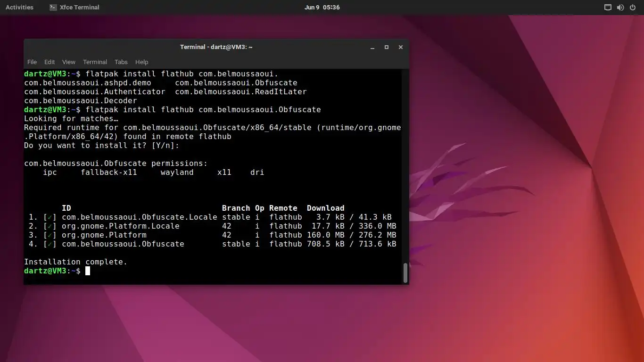The height and width of the screenshot is (362, 644).
Task: Open the Tabs menu
Action: 121,62
